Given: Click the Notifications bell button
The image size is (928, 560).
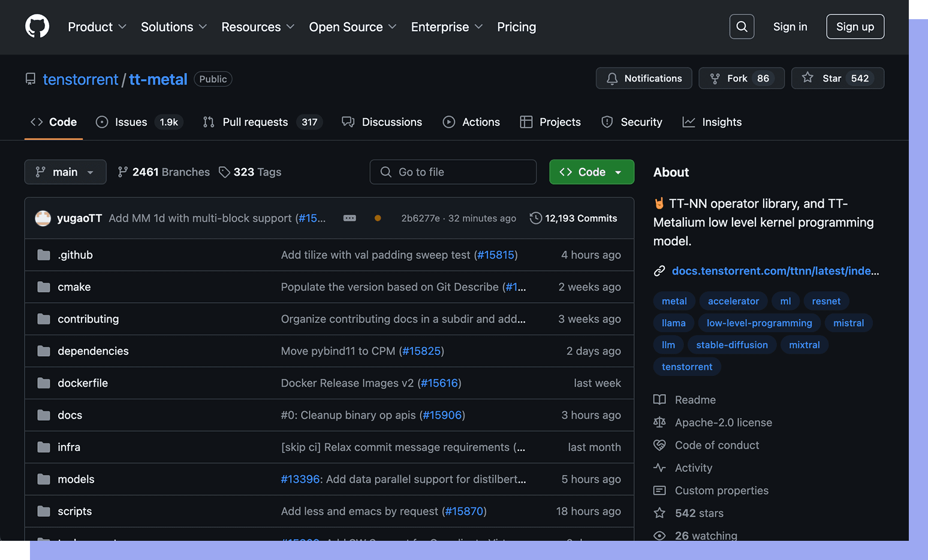Looking at the screenshot, I should [x=644, y=79].
